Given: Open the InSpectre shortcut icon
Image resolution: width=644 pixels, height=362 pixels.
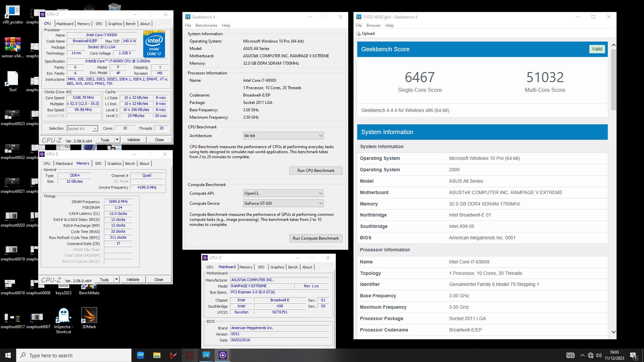Looking at the screenshot, I should (63, 321).
